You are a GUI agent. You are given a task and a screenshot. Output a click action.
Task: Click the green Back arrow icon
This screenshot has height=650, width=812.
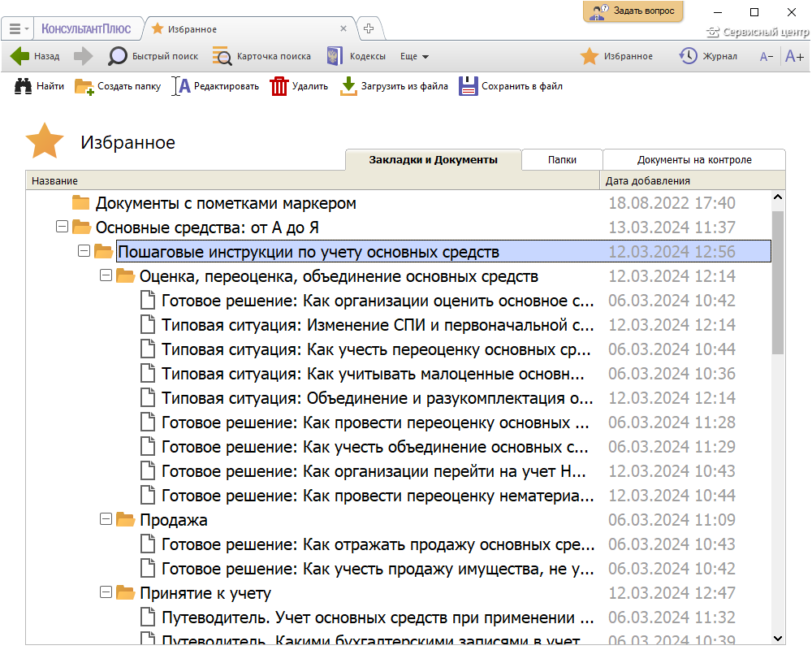(19, 56)
